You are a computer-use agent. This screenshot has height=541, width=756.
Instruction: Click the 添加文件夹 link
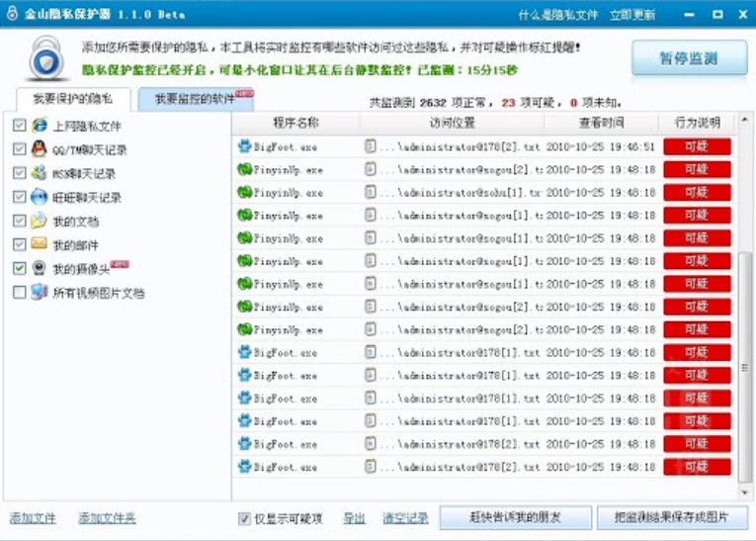107,518
